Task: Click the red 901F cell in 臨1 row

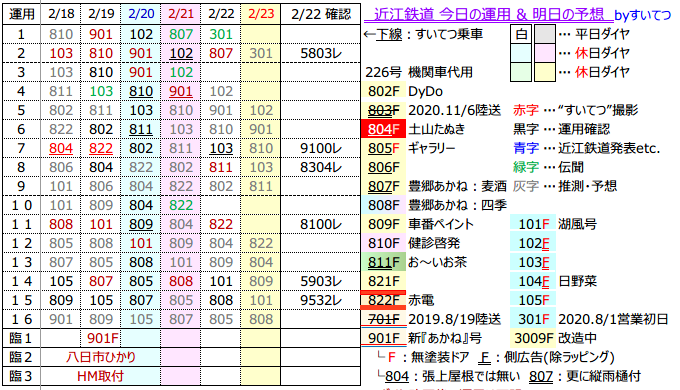Action: [103, 338]
